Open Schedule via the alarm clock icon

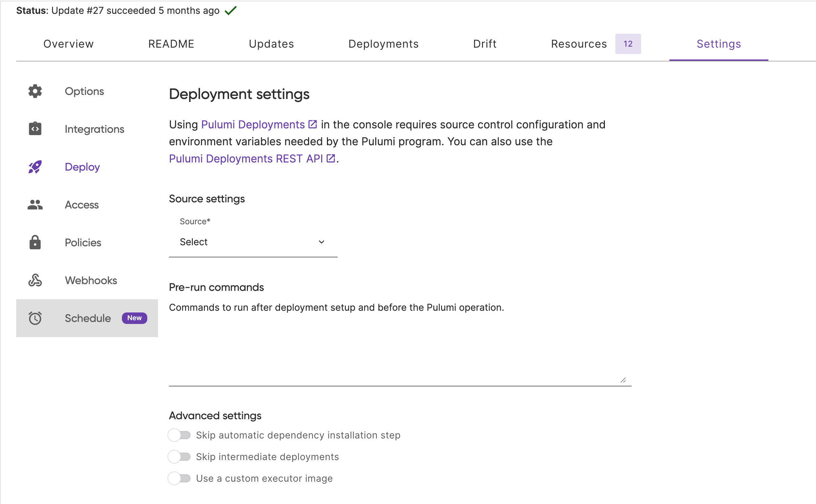click(35, 318)
